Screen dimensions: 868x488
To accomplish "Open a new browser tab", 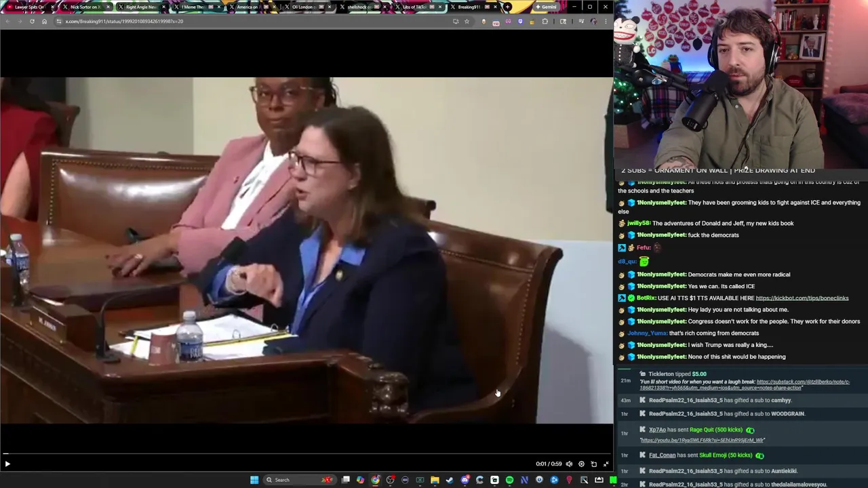I will 507,7.
